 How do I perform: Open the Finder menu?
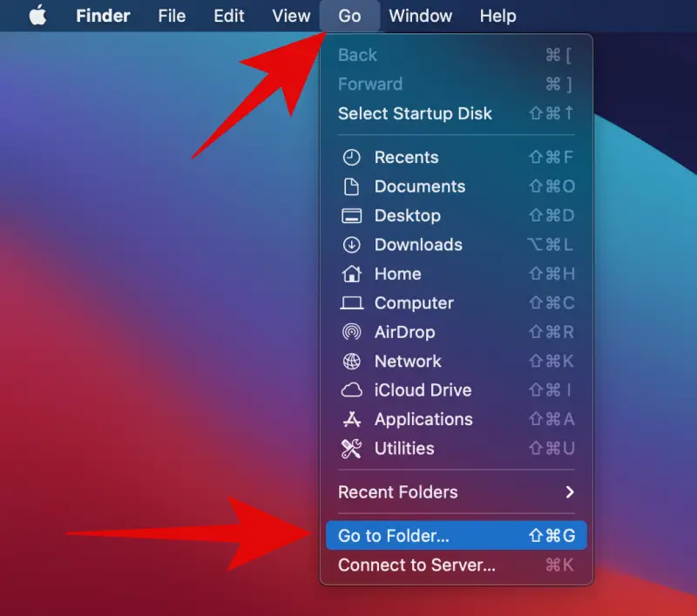pyautogui.click(x=103, y=16)
